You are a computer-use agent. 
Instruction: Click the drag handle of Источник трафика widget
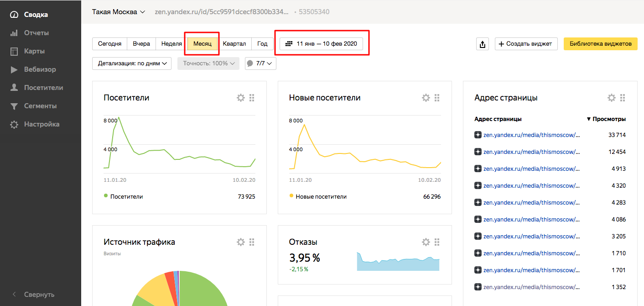[x=252, y=242]
